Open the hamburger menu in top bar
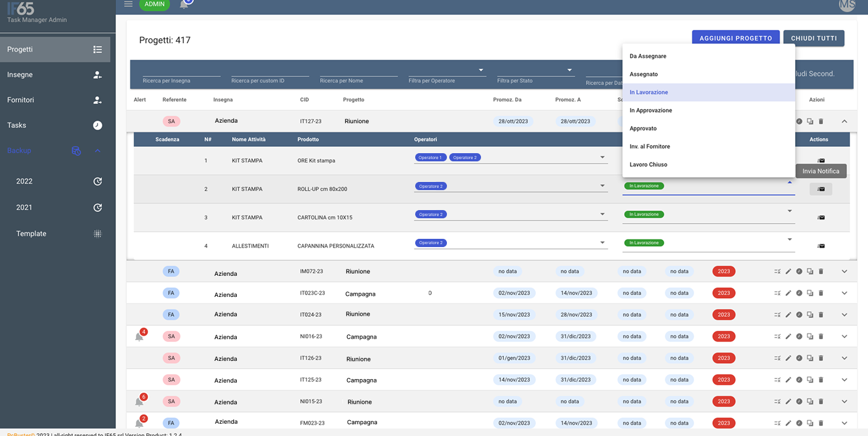This screenshot has height=436, width=868. click(x=128, y=4)
